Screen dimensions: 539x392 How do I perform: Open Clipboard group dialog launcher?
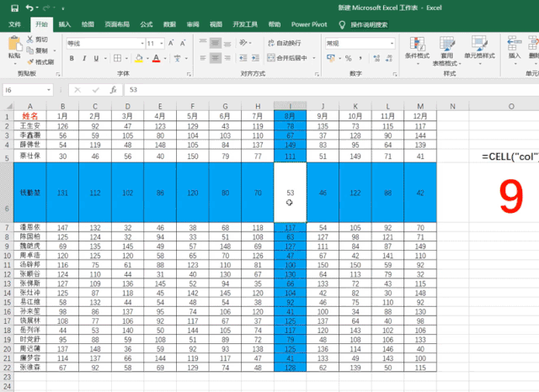(58, 74)
